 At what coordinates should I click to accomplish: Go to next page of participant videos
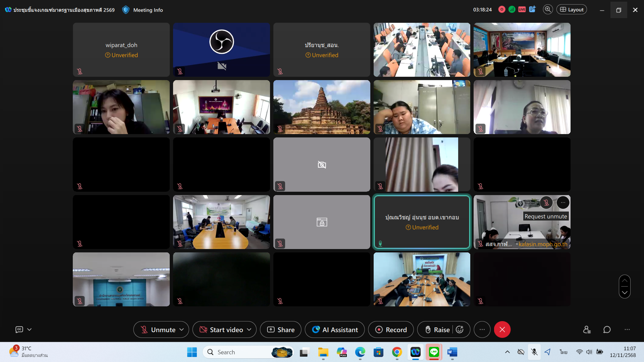(x=625, y=292)
